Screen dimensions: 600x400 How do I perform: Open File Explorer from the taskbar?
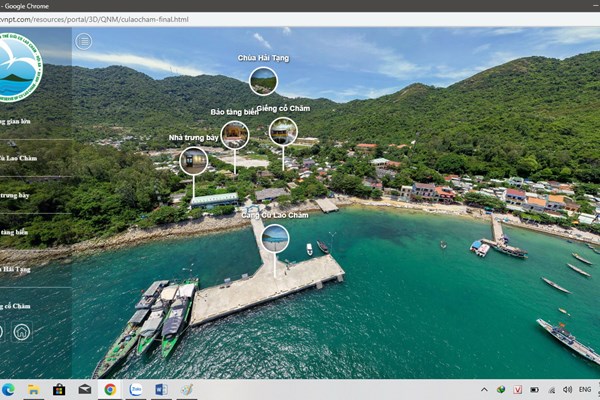33,390
